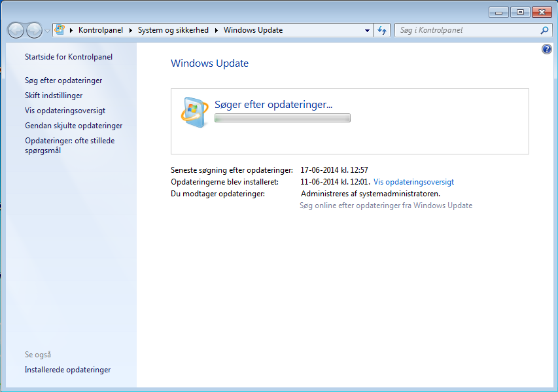Open Help with the question mark icon
Screen dimensions: 558x392
(x=547, y=49)
